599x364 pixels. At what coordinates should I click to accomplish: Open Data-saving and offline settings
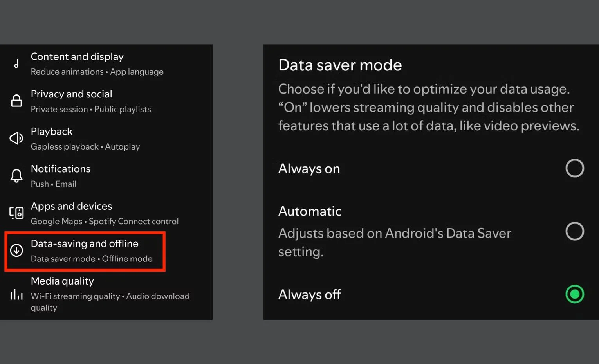[85, 251]
